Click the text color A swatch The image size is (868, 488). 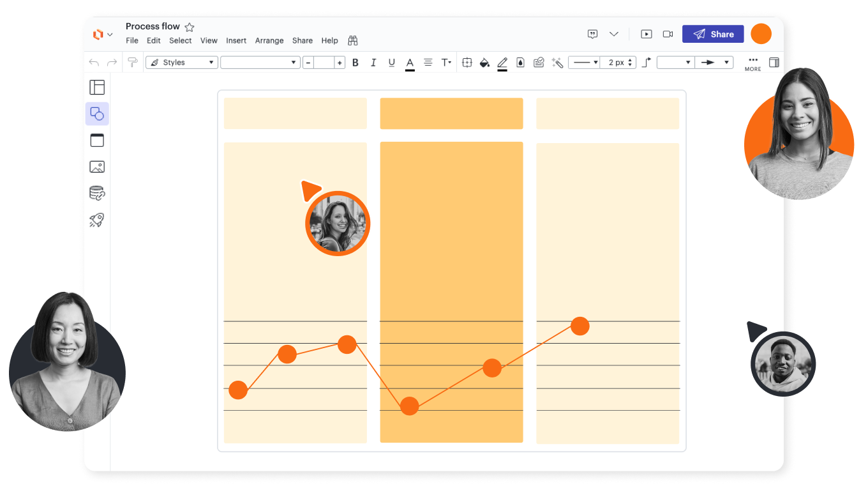click(410, 63)
